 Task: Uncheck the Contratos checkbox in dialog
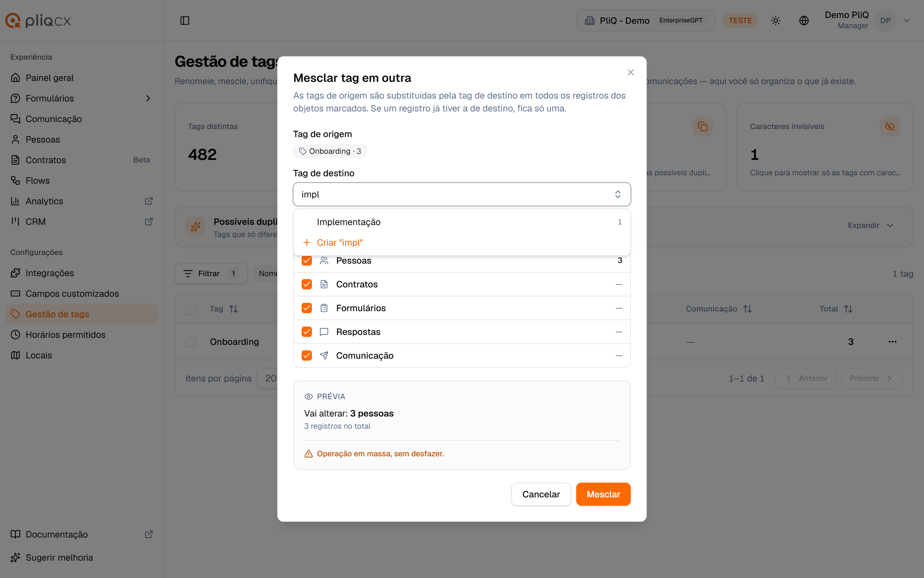[307, 285]
